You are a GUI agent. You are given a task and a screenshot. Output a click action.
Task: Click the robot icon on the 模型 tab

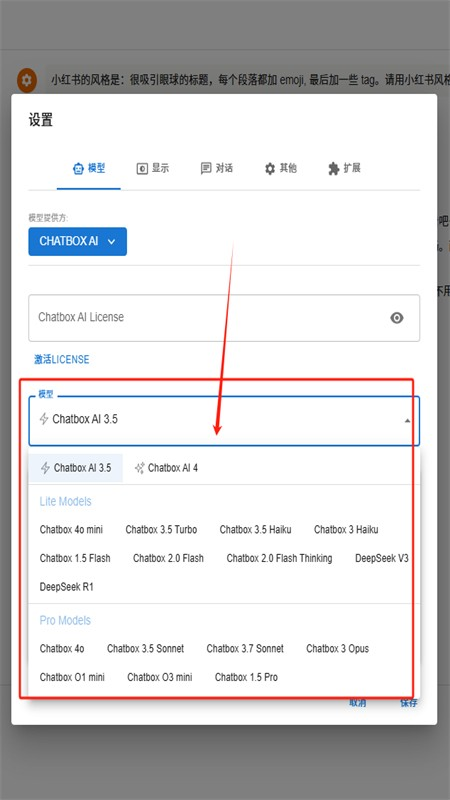click(x=78, y=168)
